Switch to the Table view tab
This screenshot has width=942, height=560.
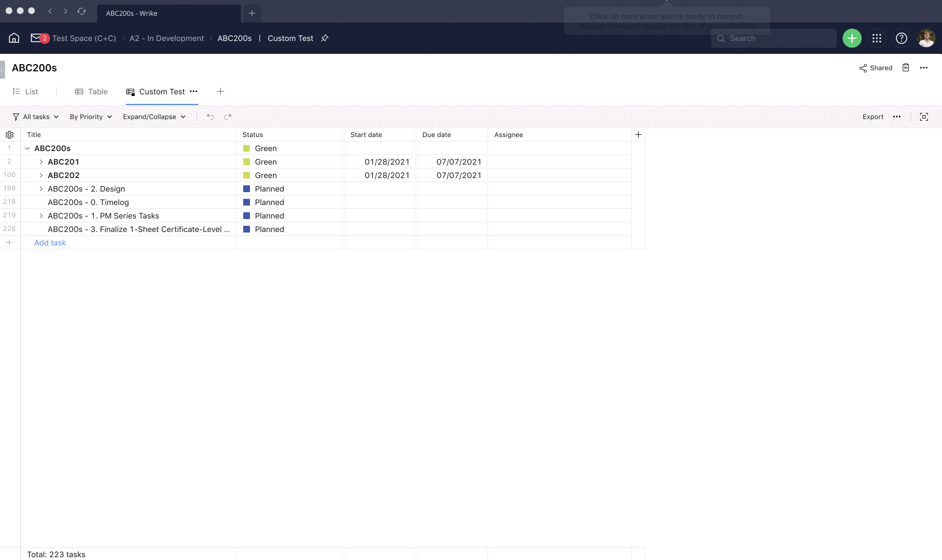[x=92, y=92]
